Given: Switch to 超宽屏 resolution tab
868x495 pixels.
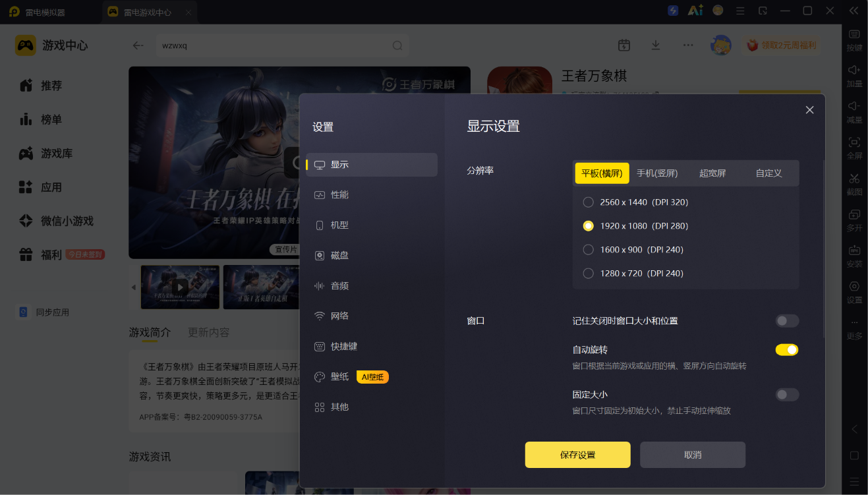Looking at the screenshot, I should point(712,173).
